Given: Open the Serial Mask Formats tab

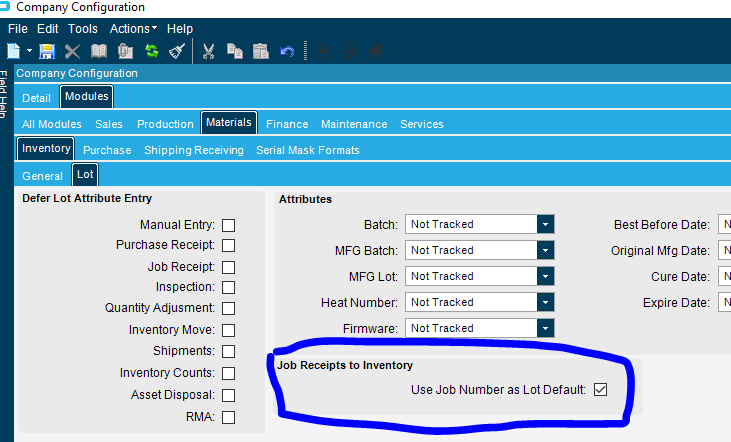Looking at the screenshot, I should 308,150.
